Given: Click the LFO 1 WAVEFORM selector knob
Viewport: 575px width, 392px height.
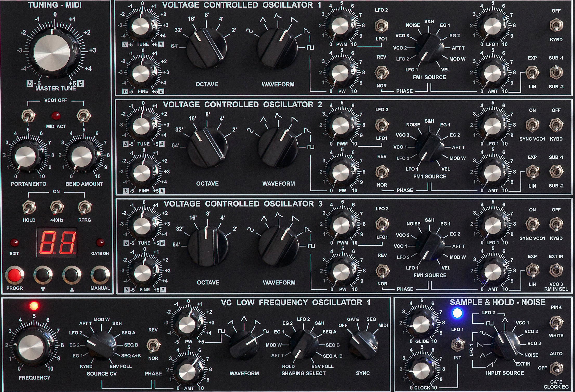Looking at the screenshot, I should point(244,345).
